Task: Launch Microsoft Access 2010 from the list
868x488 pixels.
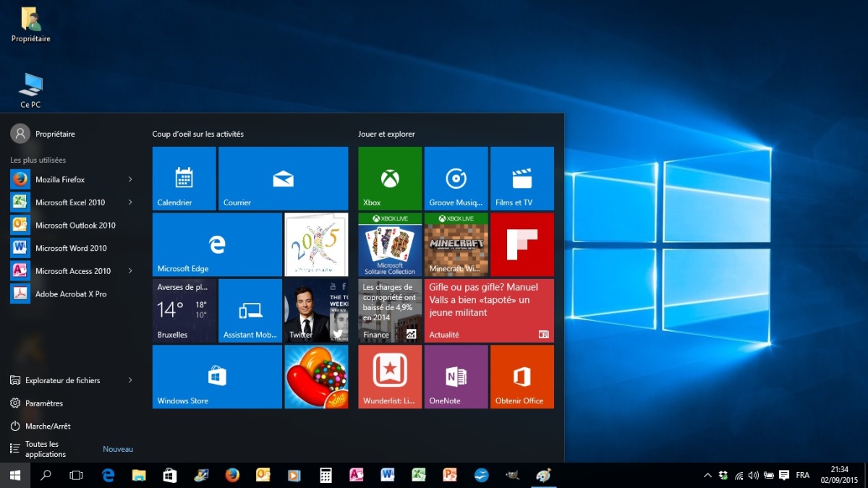Action: pos(72,271)
